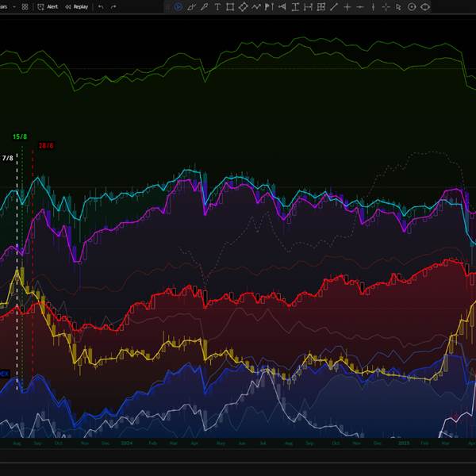
Task: Select the date and price range grid tool
Action: point(321,6)
